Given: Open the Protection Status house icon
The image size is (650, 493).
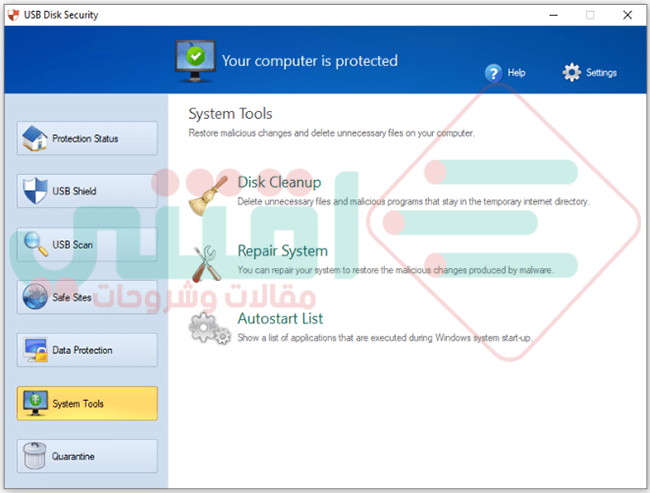Looking at the screenshot, I should pyautogui.click(x=35, y=138).
